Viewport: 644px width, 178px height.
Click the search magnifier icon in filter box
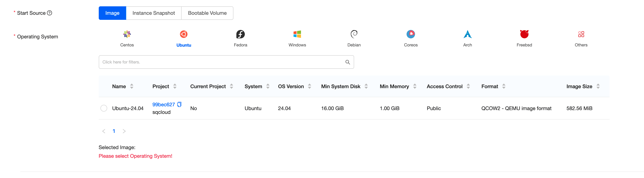click(x=348, y=62)
